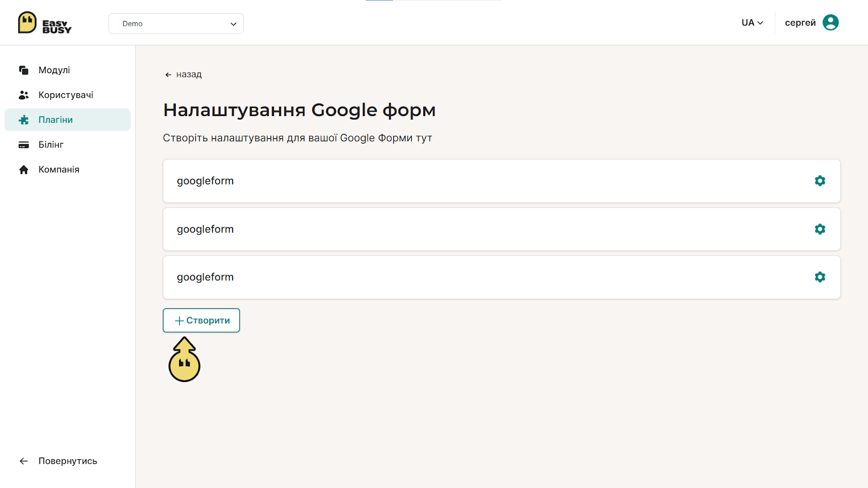Click the Створіть налаштування subtitle text
Image resolution: width=868 pixels, height=488 pixels.
tap(297, 138)
